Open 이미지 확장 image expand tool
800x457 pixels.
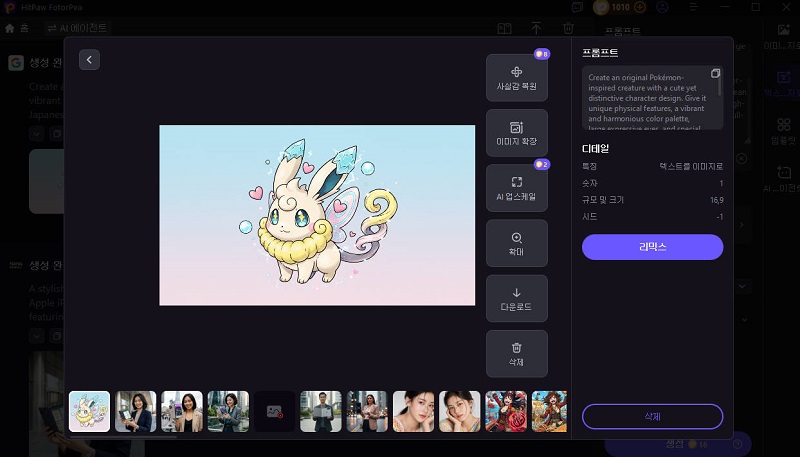(517, 133)
